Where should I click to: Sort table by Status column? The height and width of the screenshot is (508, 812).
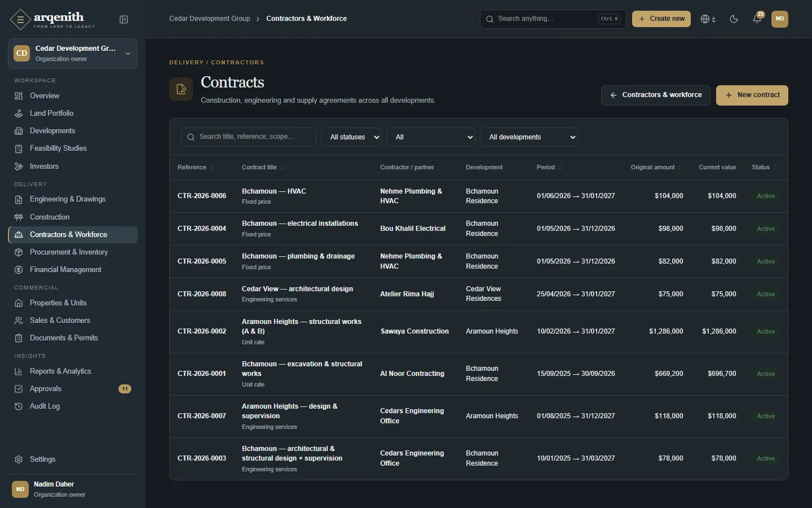765,168
